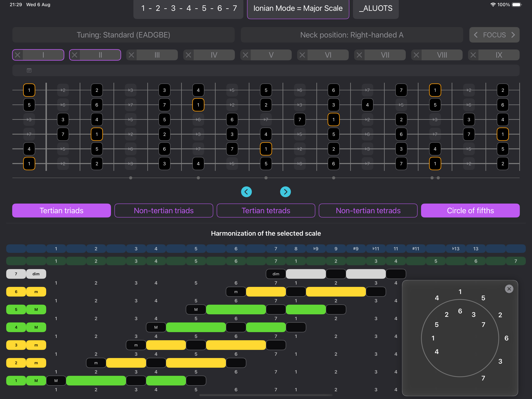Toggle neck position IV
This screenshot has height=399, width=532.
(x=214, y=55)
